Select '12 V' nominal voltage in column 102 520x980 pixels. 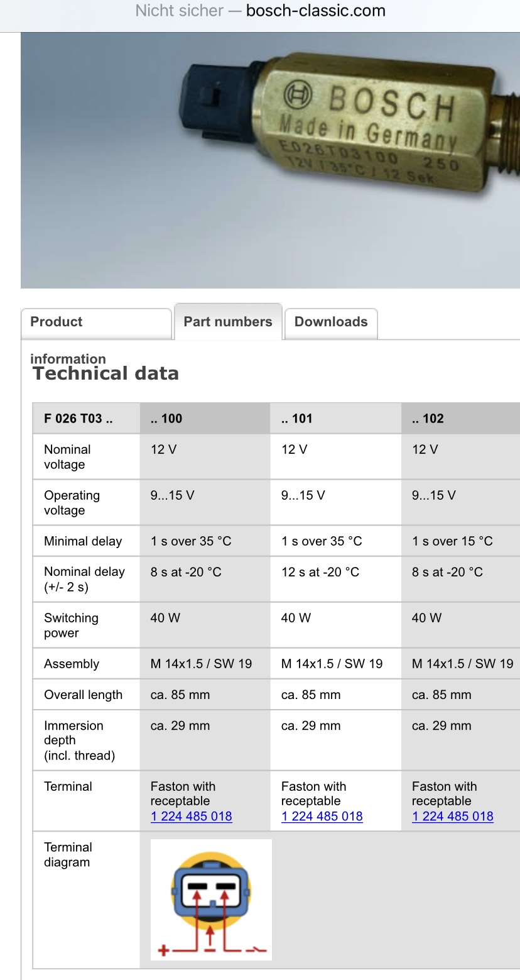click(x=425, y=449)
